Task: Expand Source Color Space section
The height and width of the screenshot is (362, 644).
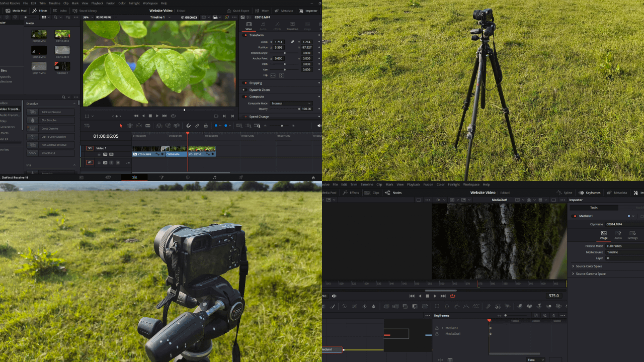Action: point(573,266)
